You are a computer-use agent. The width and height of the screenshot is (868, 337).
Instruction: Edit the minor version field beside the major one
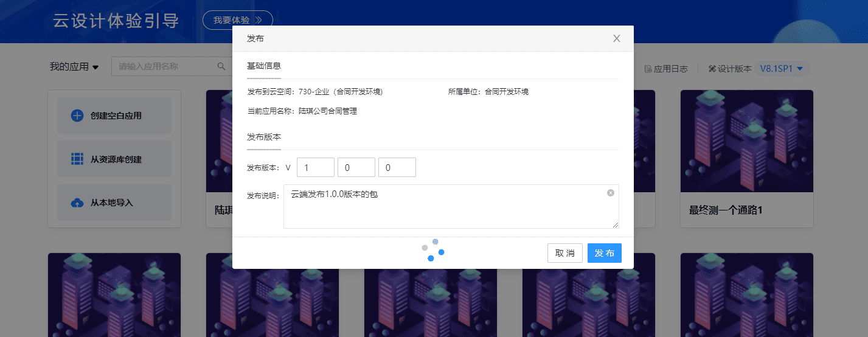coord(356,167)
